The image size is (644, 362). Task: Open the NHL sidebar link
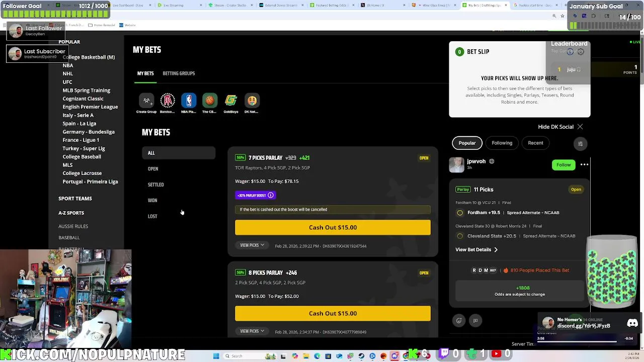click(x=68, y=73)
